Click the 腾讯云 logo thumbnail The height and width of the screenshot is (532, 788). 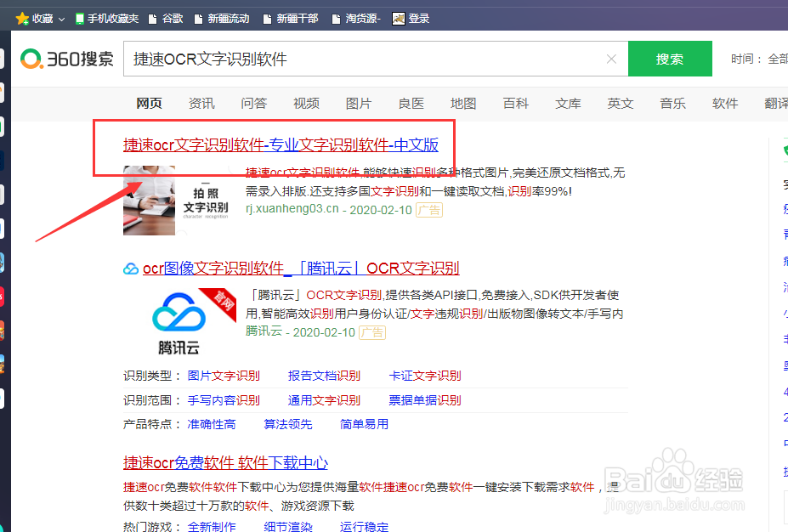click(179, 323)
